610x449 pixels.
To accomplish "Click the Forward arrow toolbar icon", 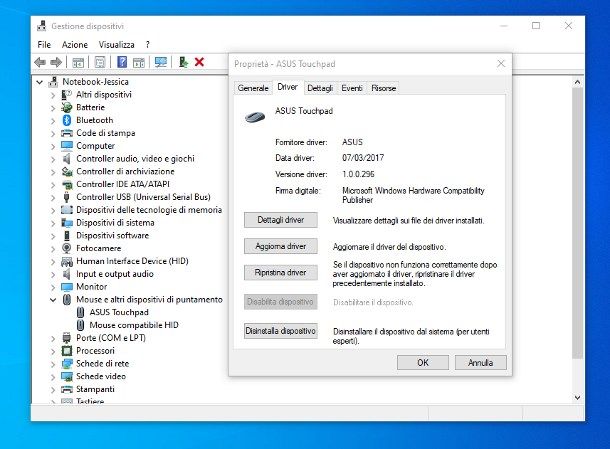I will (x=56, y=62).
